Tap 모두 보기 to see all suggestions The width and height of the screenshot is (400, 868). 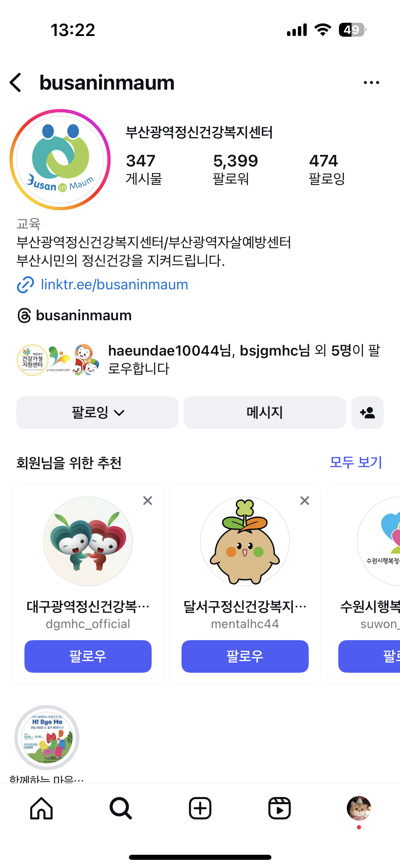(356, 462)
